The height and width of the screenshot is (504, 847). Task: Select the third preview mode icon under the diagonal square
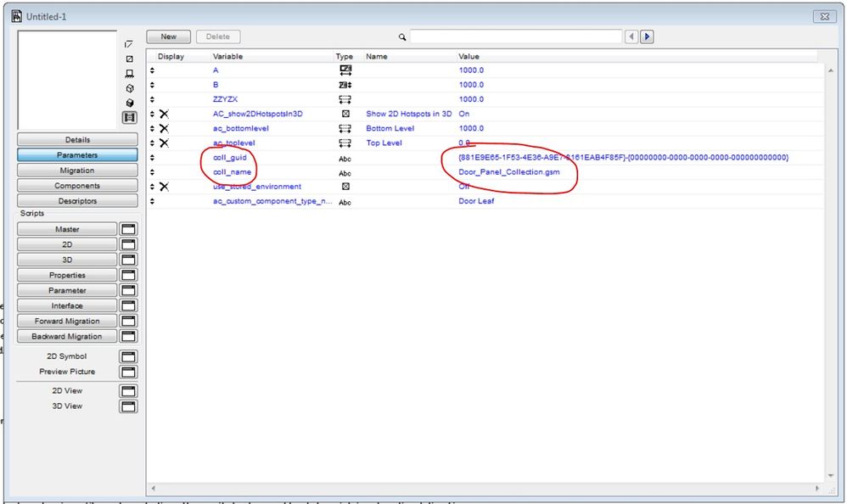[129, 74]
